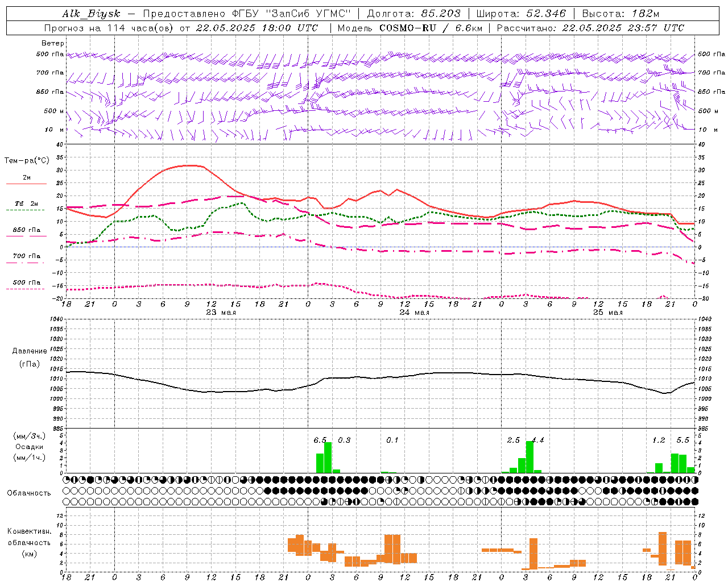Click the 1.2 precipitation total value
The height and width of the screenshot is (582, 728).
[x=659, y=440]
